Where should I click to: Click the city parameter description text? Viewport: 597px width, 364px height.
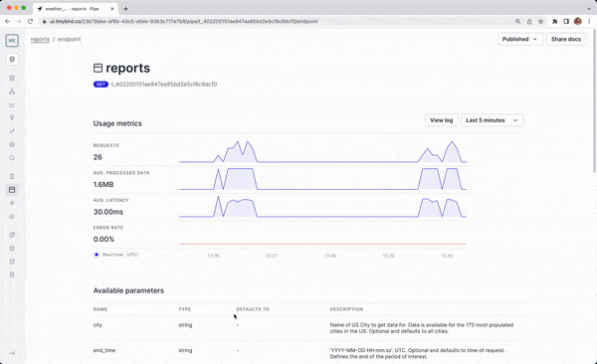tap(422, 328)
